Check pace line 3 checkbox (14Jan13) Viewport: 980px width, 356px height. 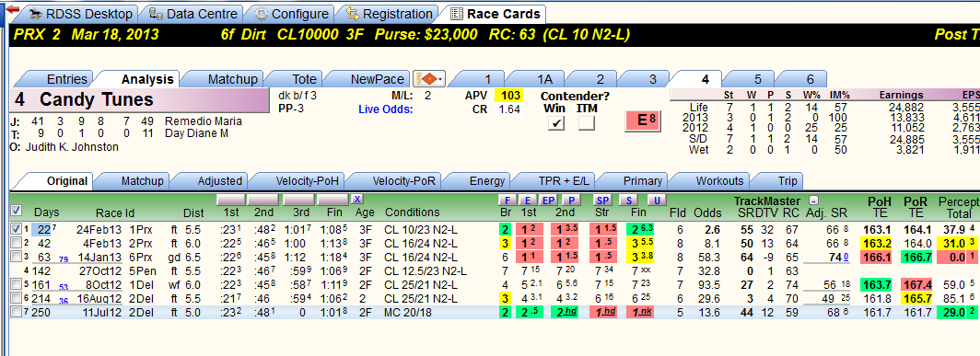(x=17, y=256)
